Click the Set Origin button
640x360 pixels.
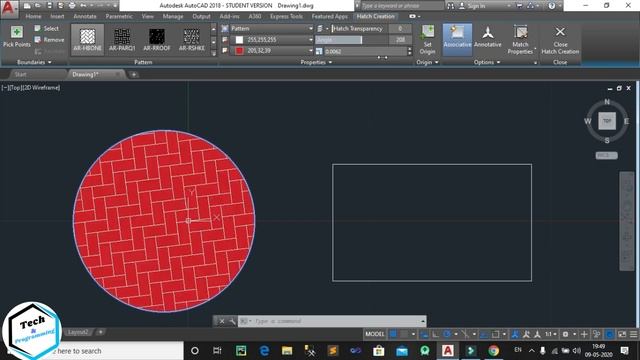[x=427, y=40]
